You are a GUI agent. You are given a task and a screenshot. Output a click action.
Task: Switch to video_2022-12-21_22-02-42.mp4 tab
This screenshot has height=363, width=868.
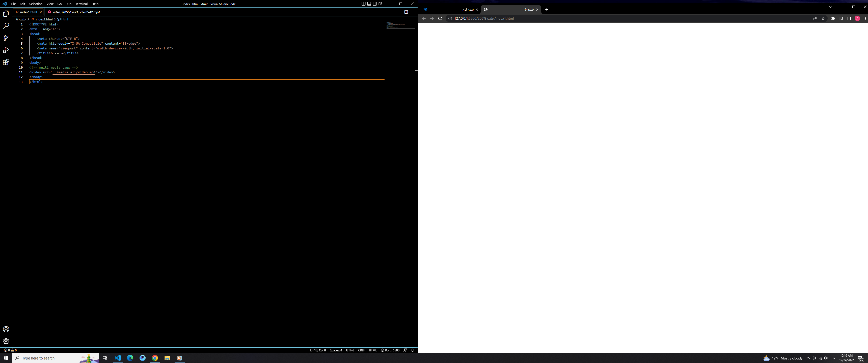pyautogui.click(x=76, y=12)
